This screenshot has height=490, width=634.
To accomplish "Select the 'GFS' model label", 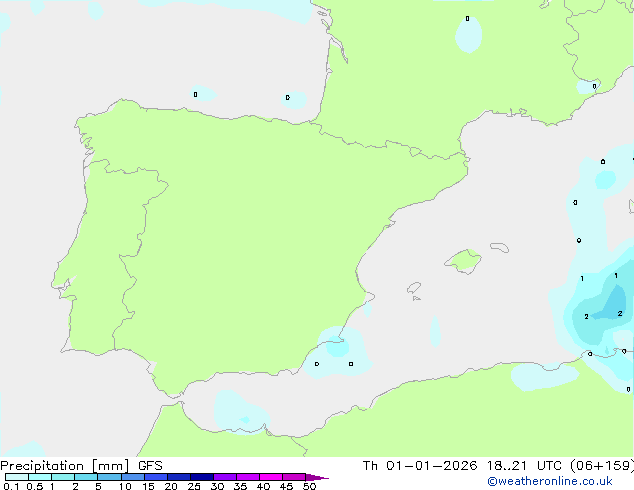I will coord(150,466).
